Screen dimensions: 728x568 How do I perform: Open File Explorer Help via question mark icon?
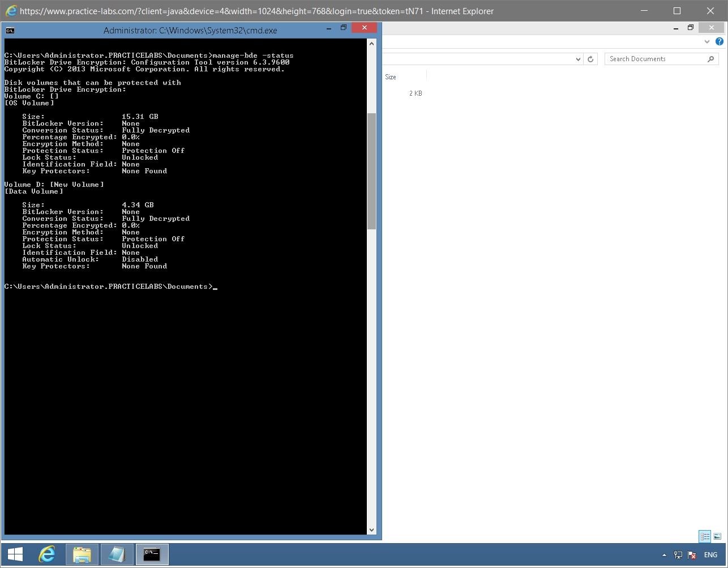pyautogui.click(x=720, y=41)
